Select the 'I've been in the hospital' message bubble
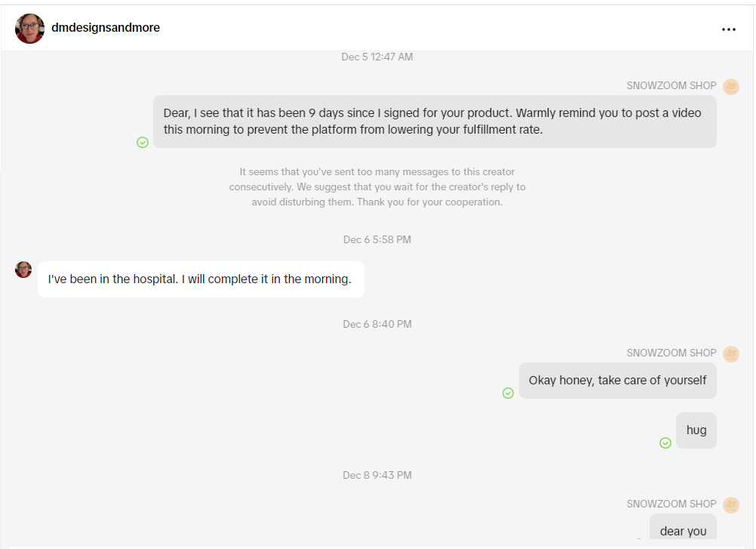The image size is (756, 549). (x=201, y=279)
